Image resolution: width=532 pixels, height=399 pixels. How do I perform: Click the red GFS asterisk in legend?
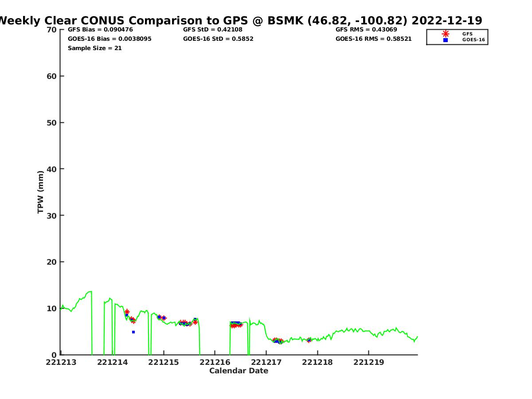click(446, 34)
